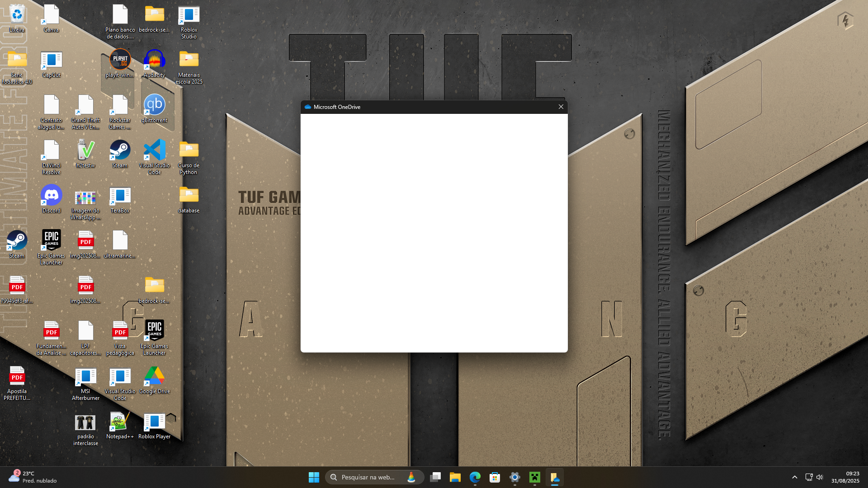Select the TeraBox shortcut

pos(120,200)
